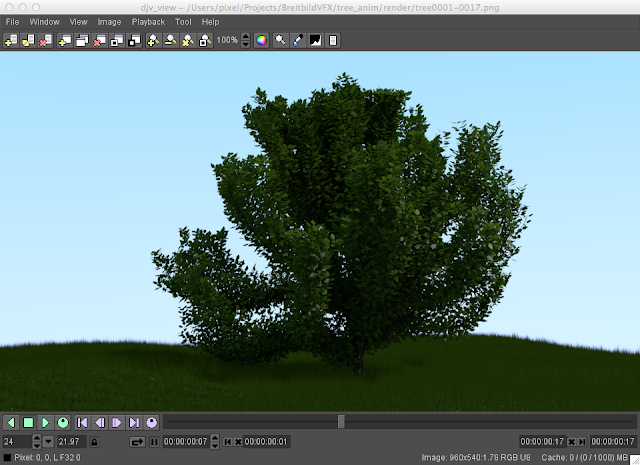Increase the 100% zoom value with up arrow

245,37
